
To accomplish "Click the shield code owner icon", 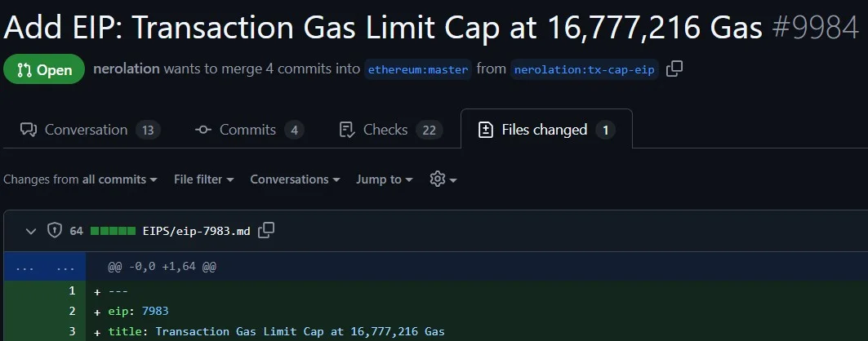I will (54, 231).
